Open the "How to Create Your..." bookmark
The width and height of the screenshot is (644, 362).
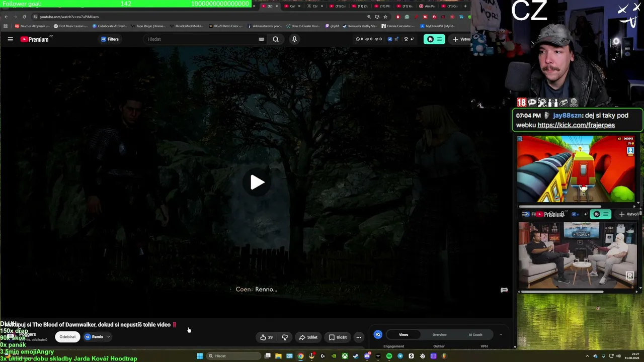pos(303,26)
